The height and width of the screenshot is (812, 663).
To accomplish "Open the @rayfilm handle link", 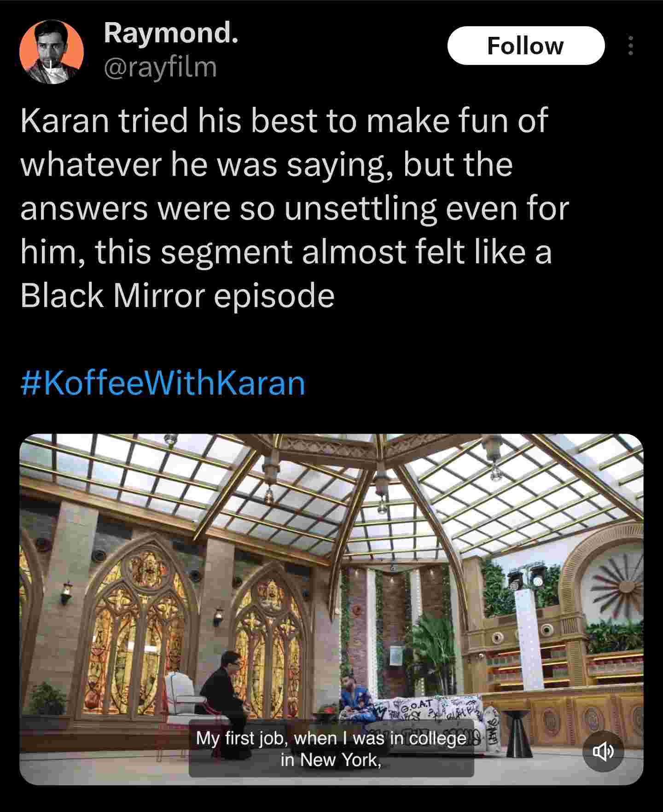I will click(160, 67).
